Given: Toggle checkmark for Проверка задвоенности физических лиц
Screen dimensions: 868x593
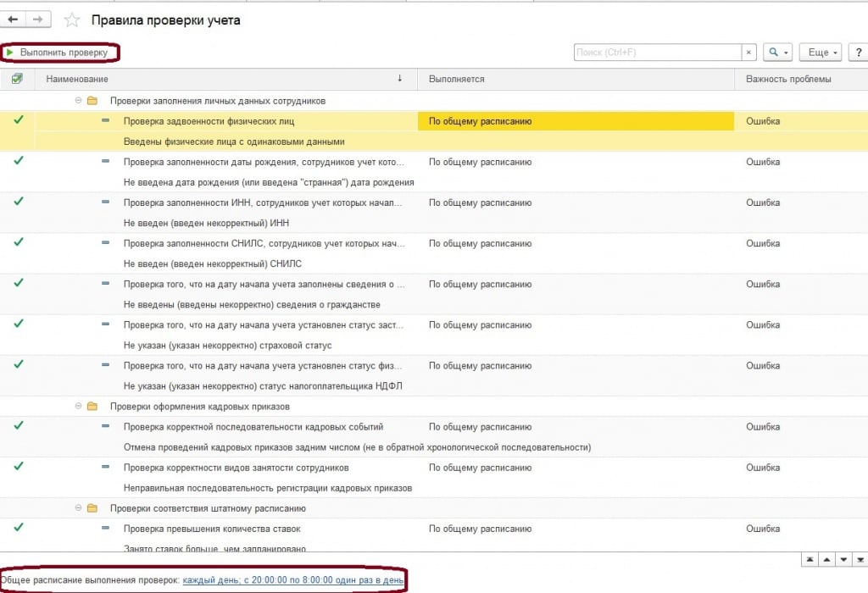Looking at the screenshot, I should (x=18, y=120).
